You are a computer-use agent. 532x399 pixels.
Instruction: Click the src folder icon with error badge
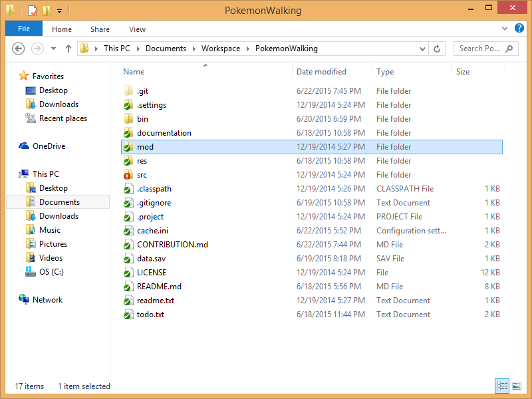128,175
